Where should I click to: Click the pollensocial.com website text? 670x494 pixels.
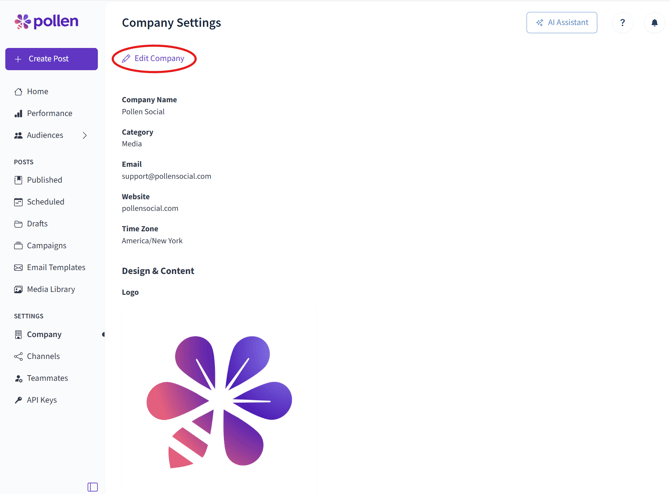pyautogui.click(x=150, y=209)
